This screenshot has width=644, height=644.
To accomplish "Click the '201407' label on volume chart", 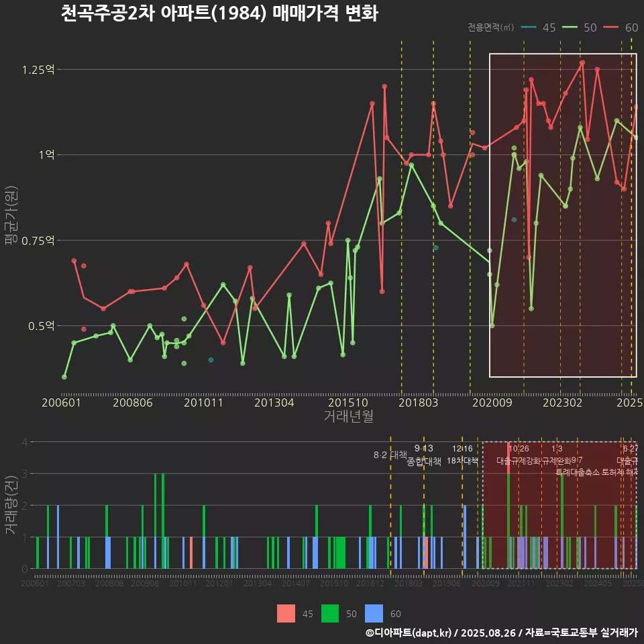I will click(296, 583).
